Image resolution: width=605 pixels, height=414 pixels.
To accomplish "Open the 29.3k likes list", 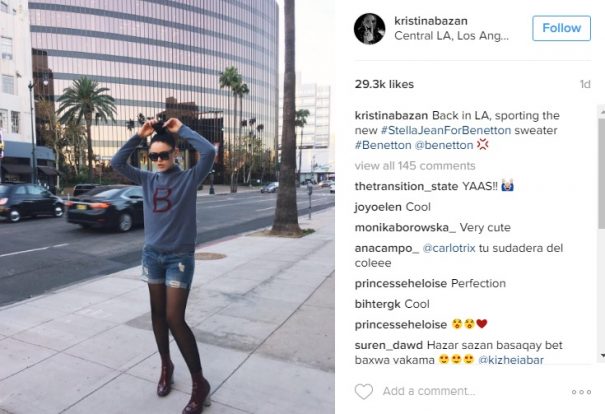I will tap(384, 84).
